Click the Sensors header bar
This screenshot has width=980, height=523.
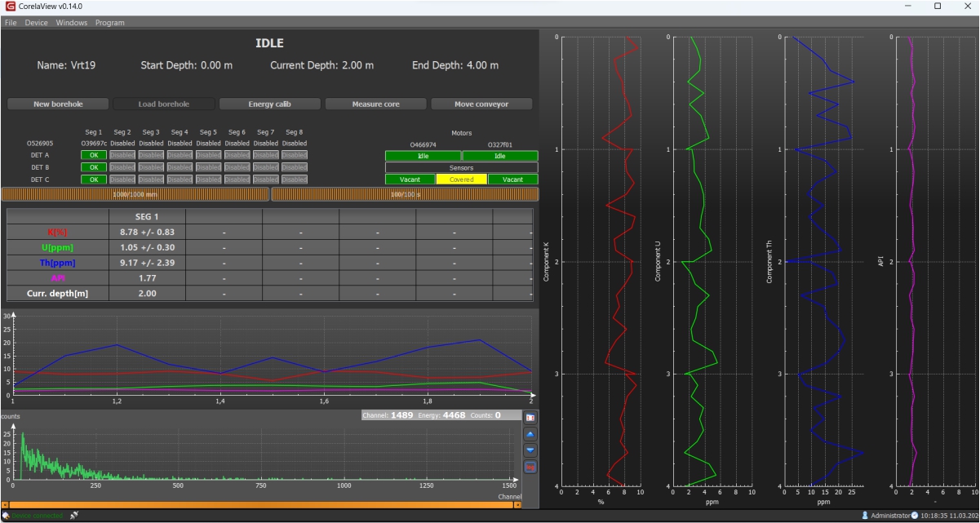coord(462,168)
